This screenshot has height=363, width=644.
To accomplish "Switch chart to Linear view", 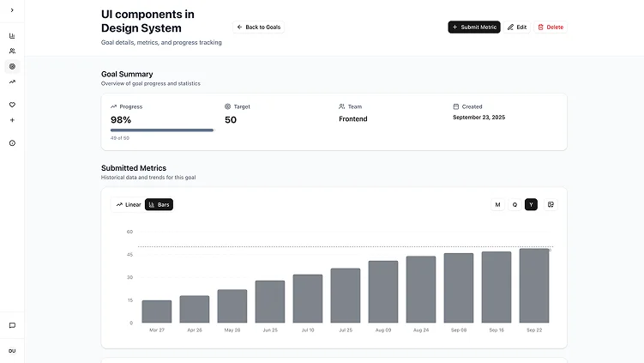I will pos(129,204).
